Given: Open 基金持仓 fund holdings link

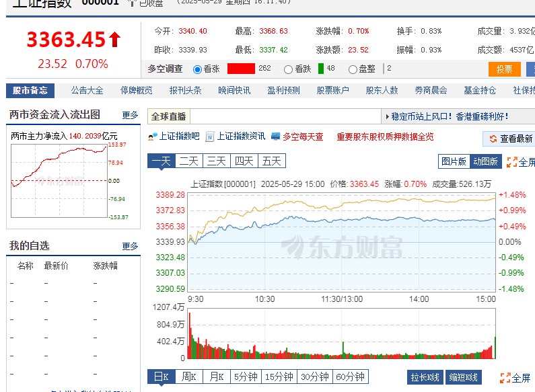Looking at the screenshot, I should 480,91.
